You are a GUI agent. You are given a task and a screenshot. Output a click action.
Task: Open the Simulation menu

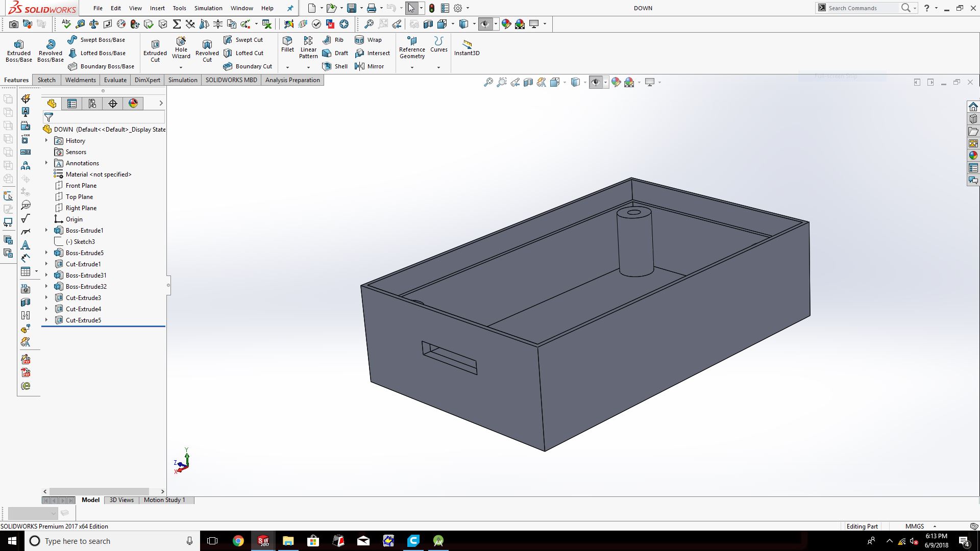208,8
